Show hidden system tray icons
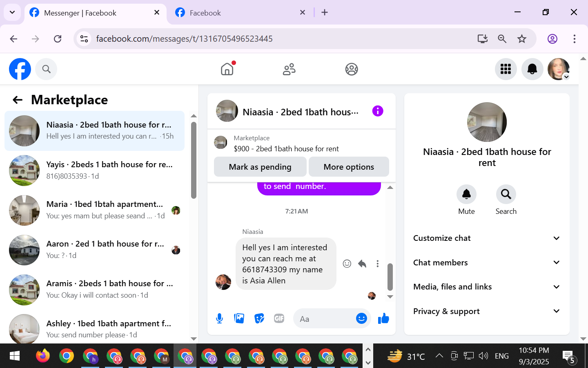The image size is (588, 368). pos(439,356)
